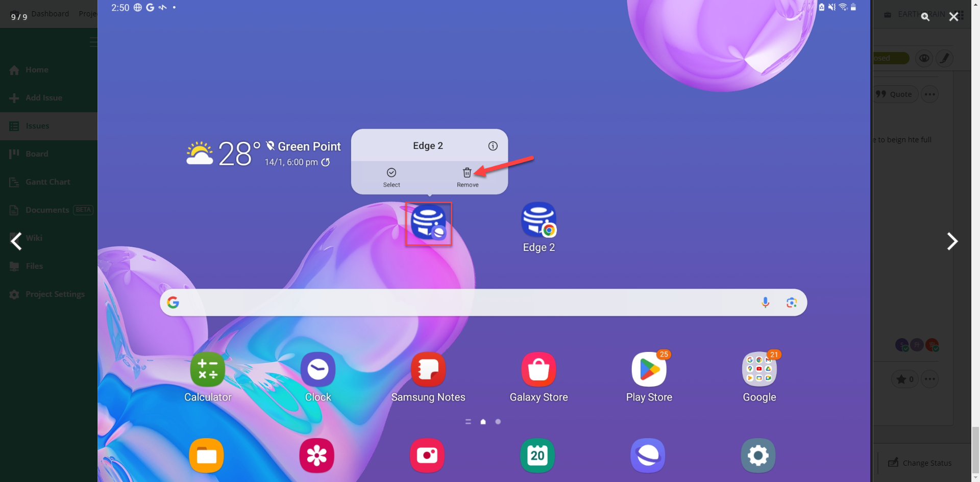The height and width of the screenshot is (482, 980).
Task: Click the eye watch icon in issue header
Action: click(924, 58)
